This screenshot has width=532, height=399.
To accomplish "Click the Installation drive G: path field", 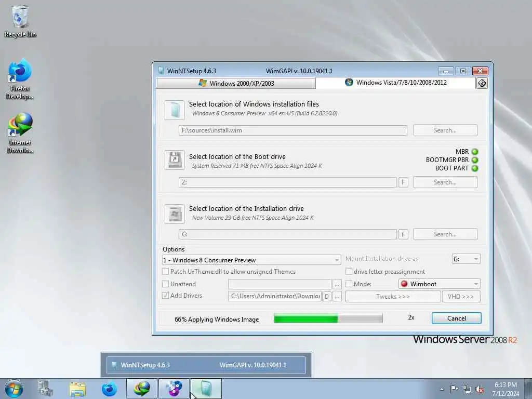I will pos(288,234).
